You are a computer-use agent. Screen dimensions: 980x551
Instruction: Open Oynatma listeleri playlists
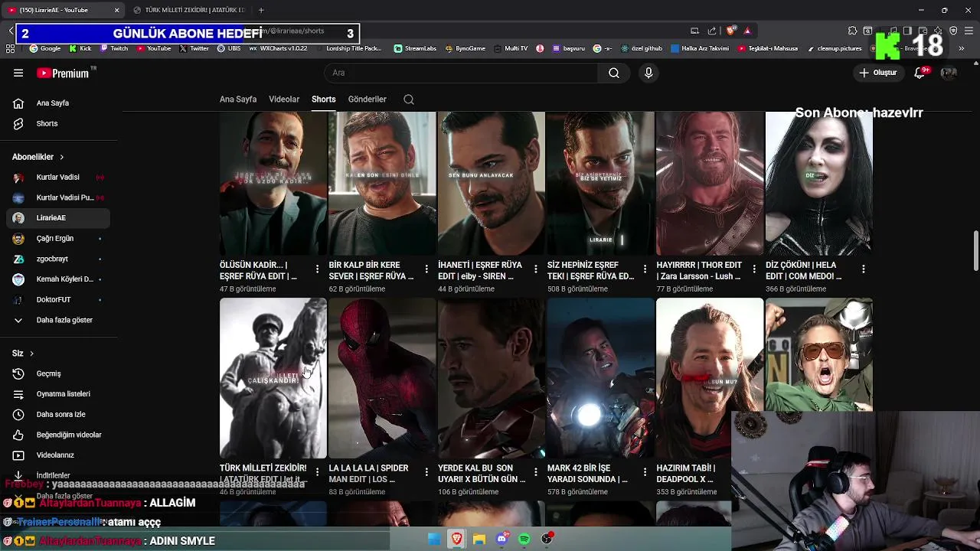(58, 394)
